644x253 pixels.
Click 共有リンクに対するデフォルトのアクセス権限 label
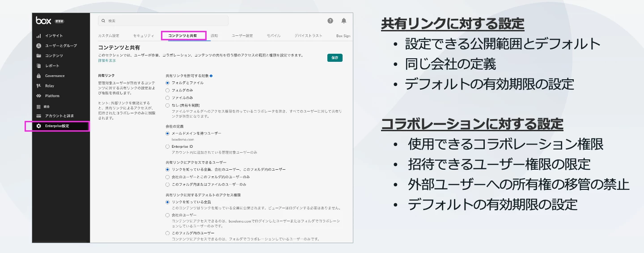pyautogui.click(x=203, y=195)
